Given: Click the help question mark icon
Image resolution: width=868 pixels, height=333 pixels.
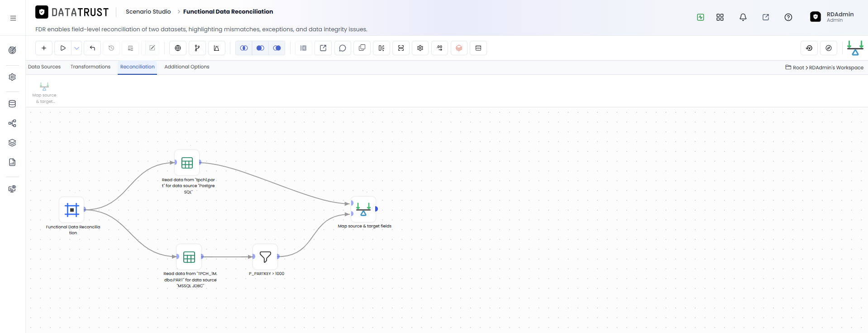Looking at the screenshot, I should 788,17.
